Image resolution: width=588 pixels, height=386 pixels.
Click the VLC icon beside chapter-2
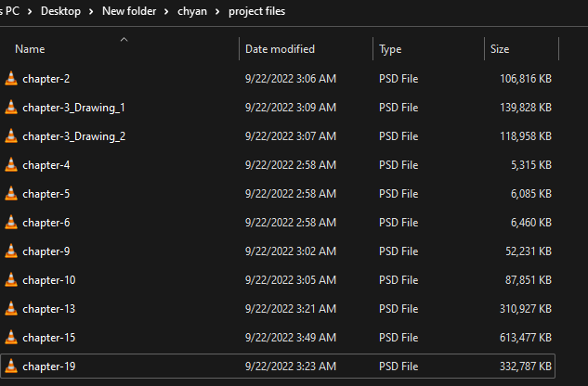pos(11,79)
